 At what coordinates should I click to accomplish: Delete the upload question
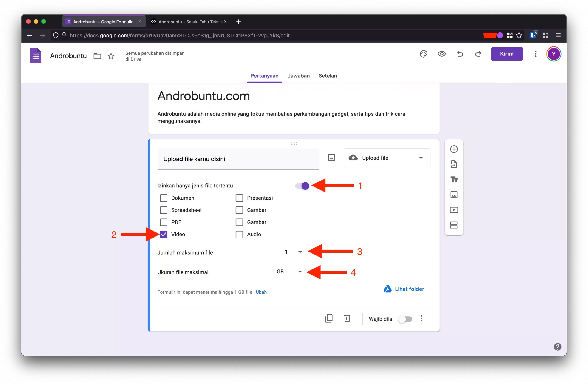pyautogui.click(x=347, y=318)
